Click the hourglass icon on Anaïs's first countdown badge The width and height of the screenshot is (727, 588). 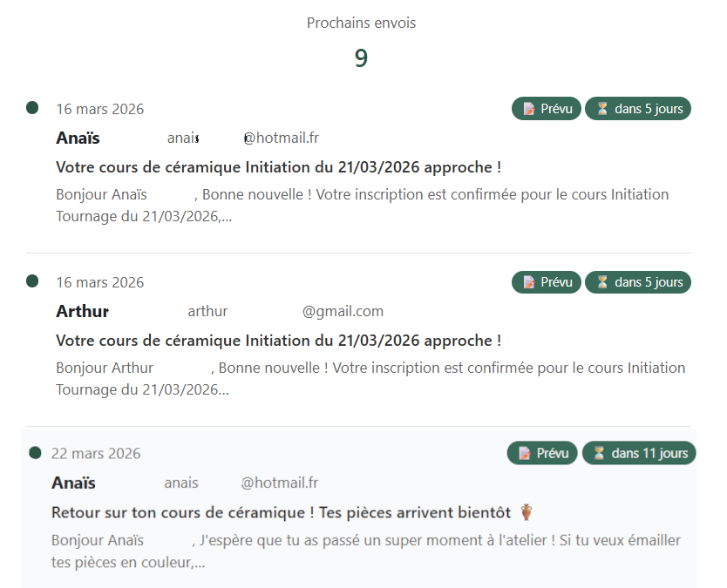[x=603, y=108]
